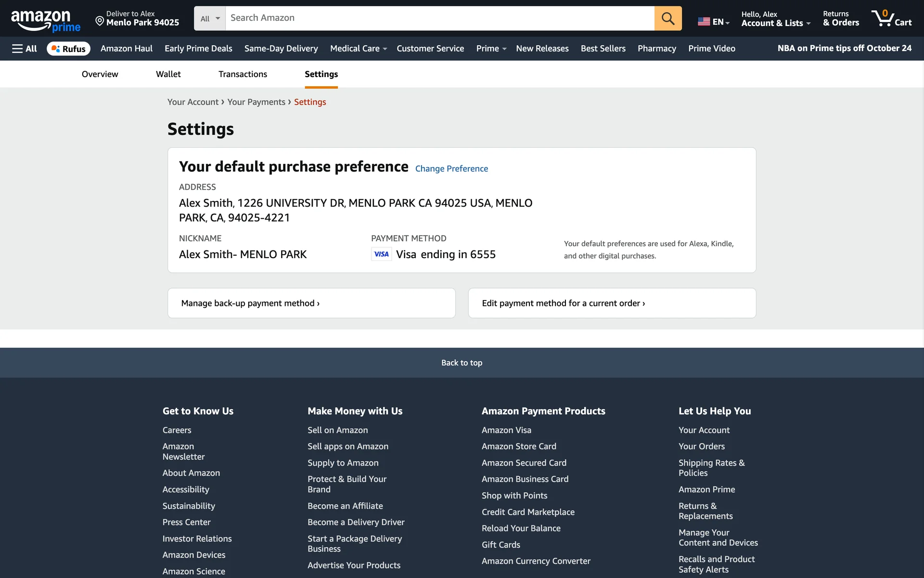Click the Amazon Prime logo
Image resolution: width=924 pixels, height=578 pixels.
pos(45,21)
